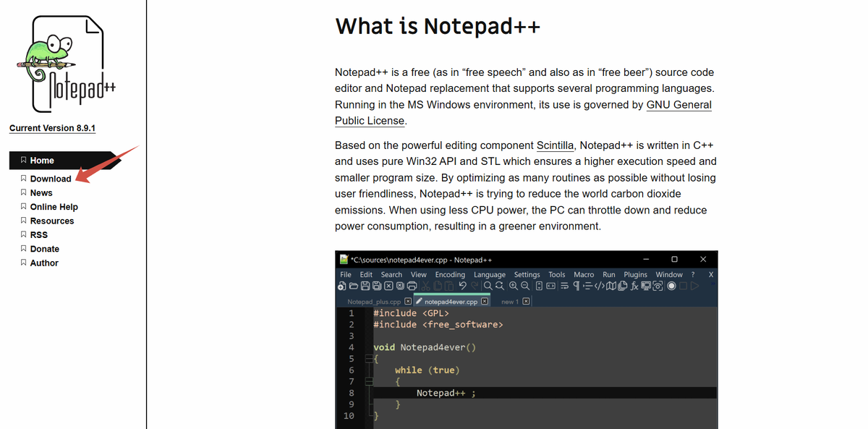Click the Open folder toolbar icon
868x429 pixels.
pyautogui.click(x=352, y=286)
